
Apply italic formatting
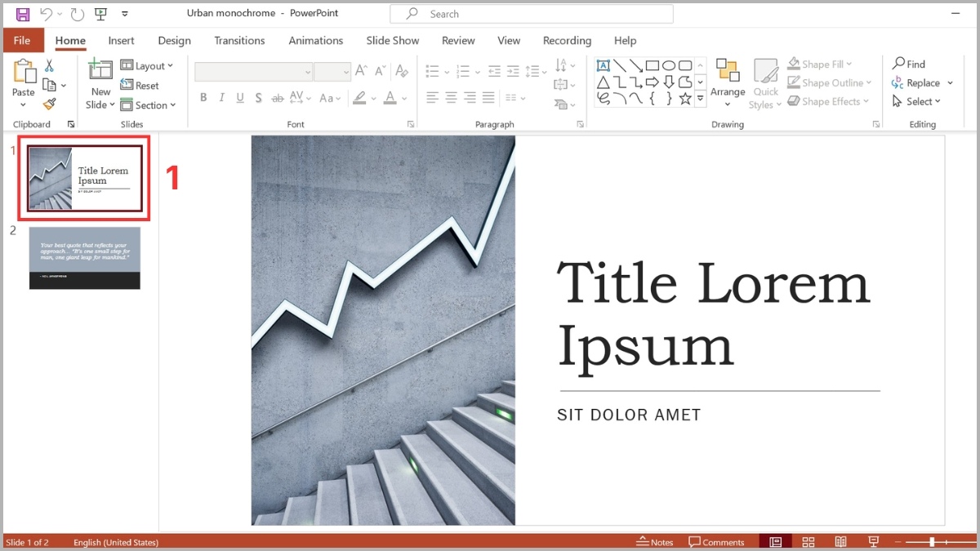click(221, 97)
